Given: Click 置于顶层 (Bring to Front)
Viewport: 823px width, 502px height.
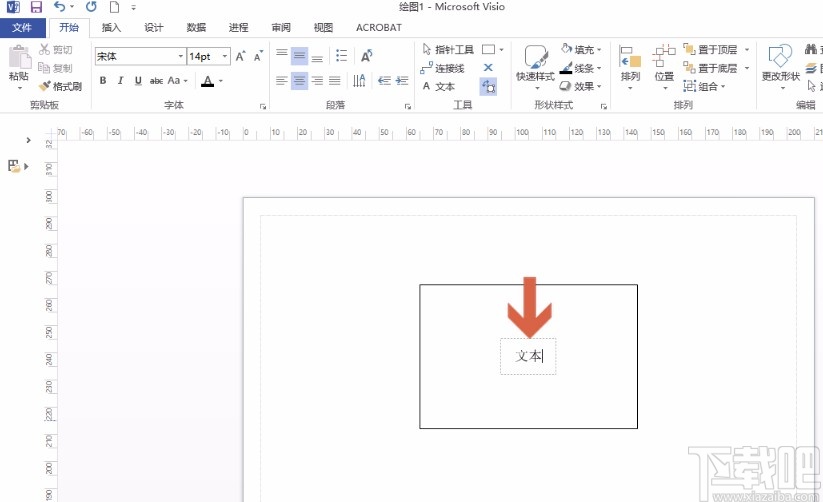Looking at the screenshot, I should (x=711, y=49).
